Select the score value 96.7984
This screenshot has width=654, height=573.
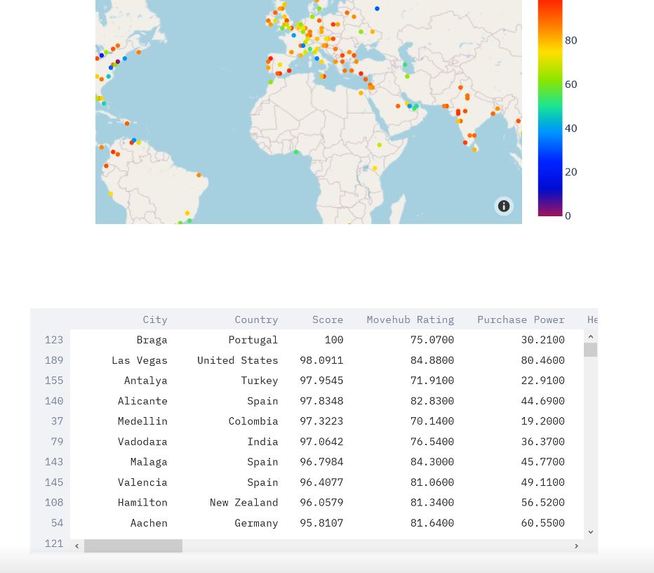[321, 462]
